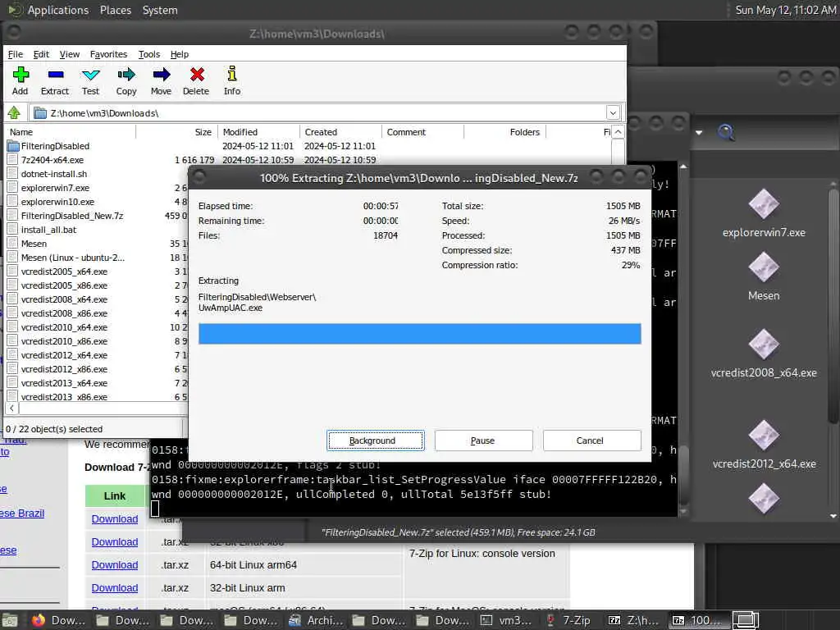The height and width of the screenshot is (630, 840).
Task: Sort by the Comment column header
Action: (x=422, y=132)
